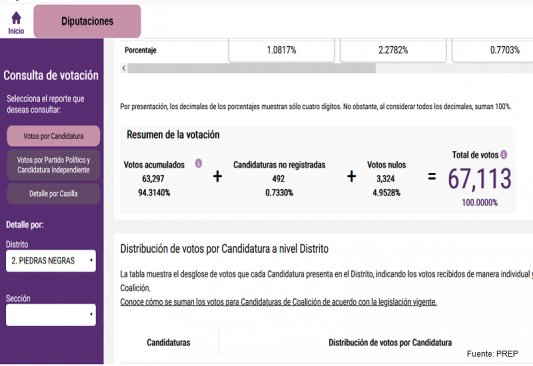533x366 pixels.
Task: Click the Consulta de votación sidebar title
Action: (x=51, y=75)
